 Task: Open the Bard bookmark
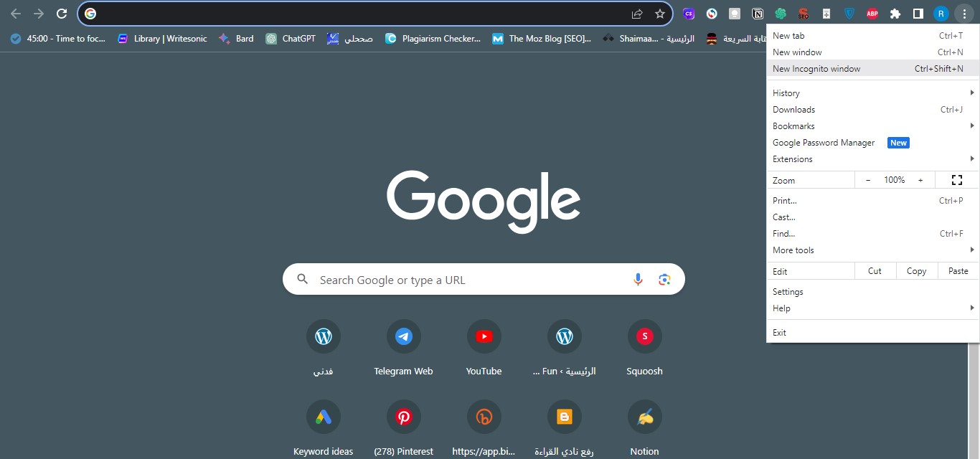tap(236, 39)
